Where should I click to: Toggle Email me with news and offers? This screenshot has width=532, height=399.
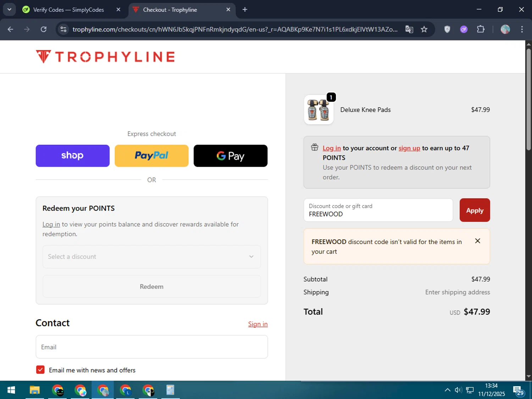click(x=40, y=370)
